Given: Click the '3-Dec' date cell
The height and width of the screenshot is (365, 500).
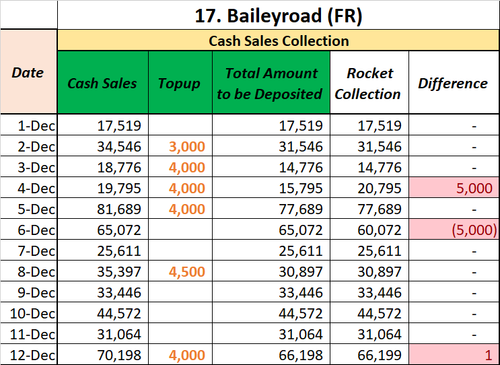Looking at the screenshot, I should (x=29, y=167).
